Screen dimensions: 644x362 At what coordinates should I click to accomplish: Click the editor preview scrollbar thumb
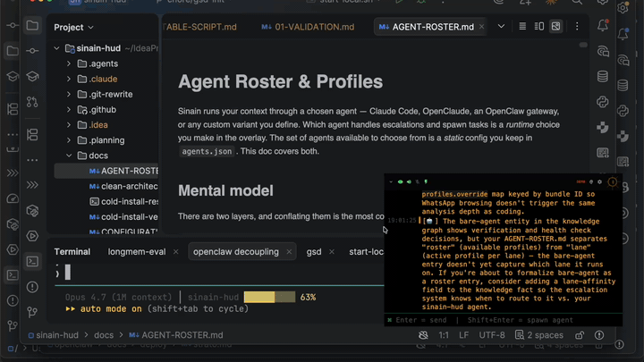click(x=583, y=45)
